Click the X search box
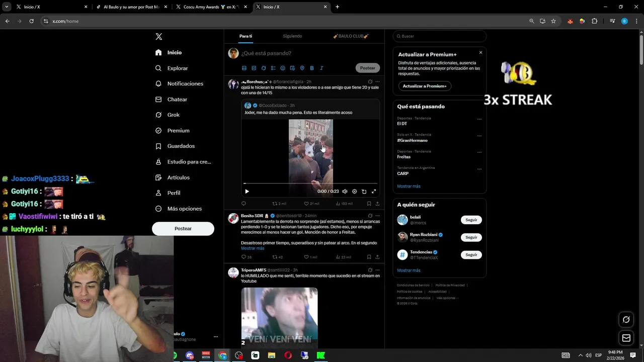This screenshot has width=644, height=362. (439, 36)
